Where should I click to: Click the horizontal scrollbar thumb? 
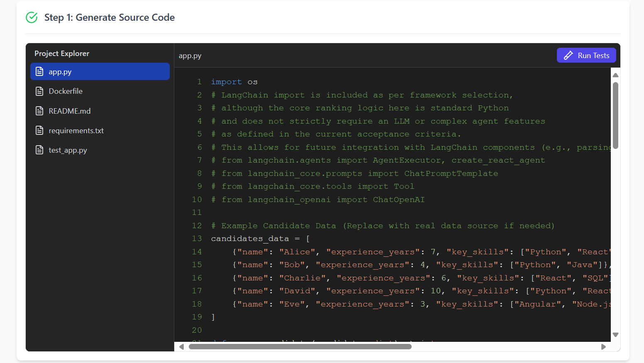coord(300,347)
